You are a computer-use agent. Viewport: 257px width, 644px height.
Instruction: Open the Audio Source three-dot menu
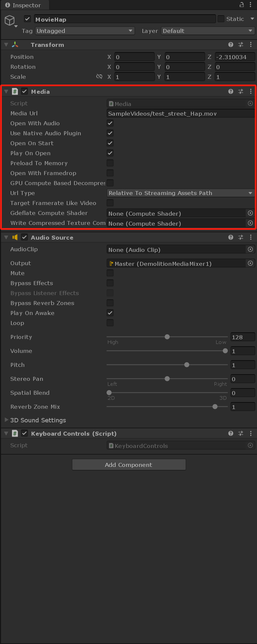[251, 237]
